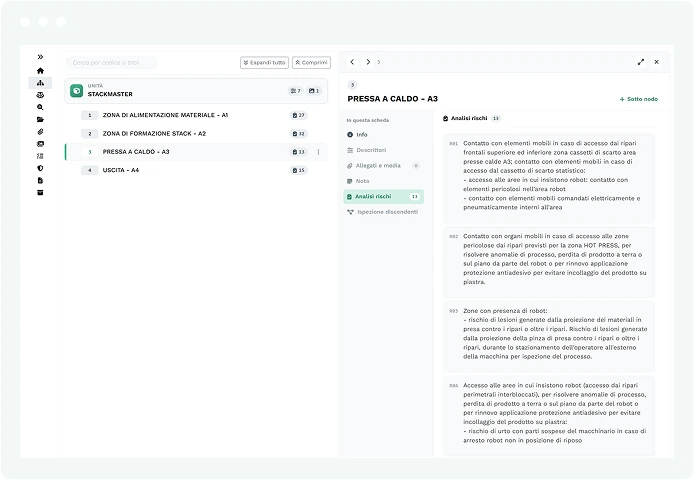694x480 pixels.
Task: Click the Comprimi button
Action: pyautogui.click(x=311, y=62)
